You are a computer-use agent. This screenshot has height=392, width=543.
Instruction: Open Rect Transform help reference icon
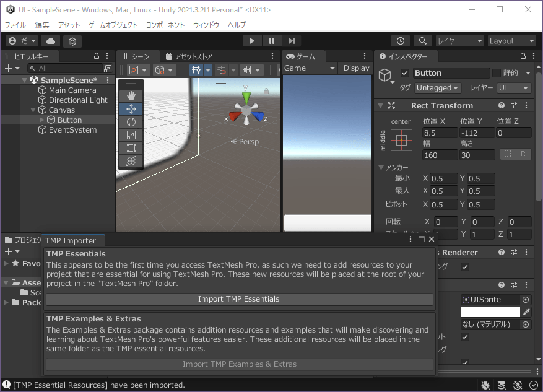[501, 105]
